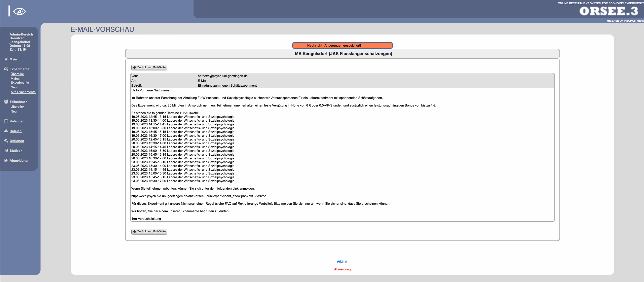Open the Experimente Überblick link

[17, 74]
